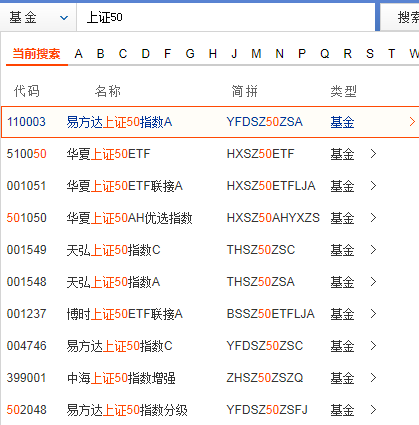Open fund code 110003

(26, 122)
